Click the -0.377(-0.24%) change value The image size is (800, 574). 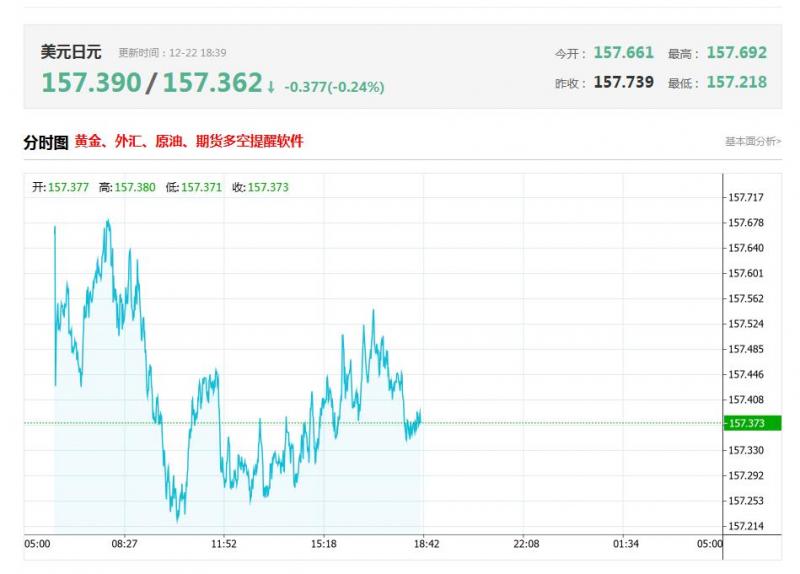(334, 87)
